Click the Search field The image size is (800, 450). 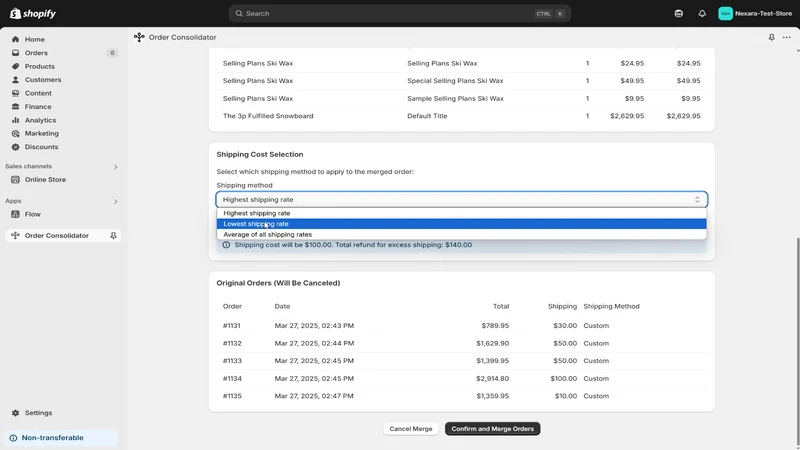pos(399,14)
